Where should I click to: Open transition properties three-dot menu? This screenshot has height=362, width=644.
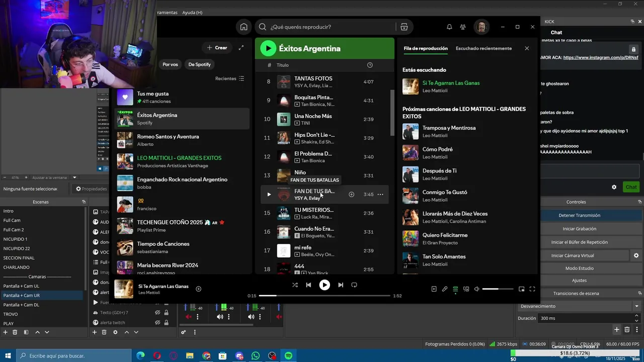pos(637,329)
